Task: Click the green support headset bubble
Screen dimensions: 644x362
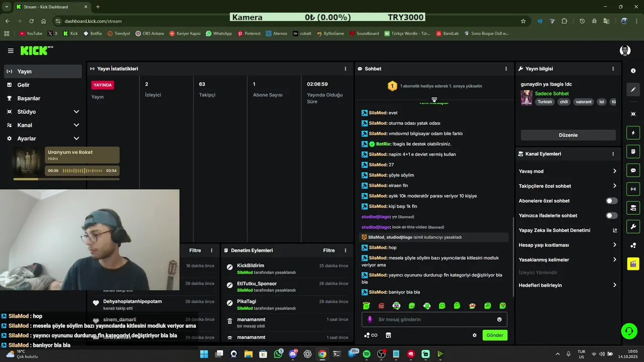Action: click(x=629, y=331)
